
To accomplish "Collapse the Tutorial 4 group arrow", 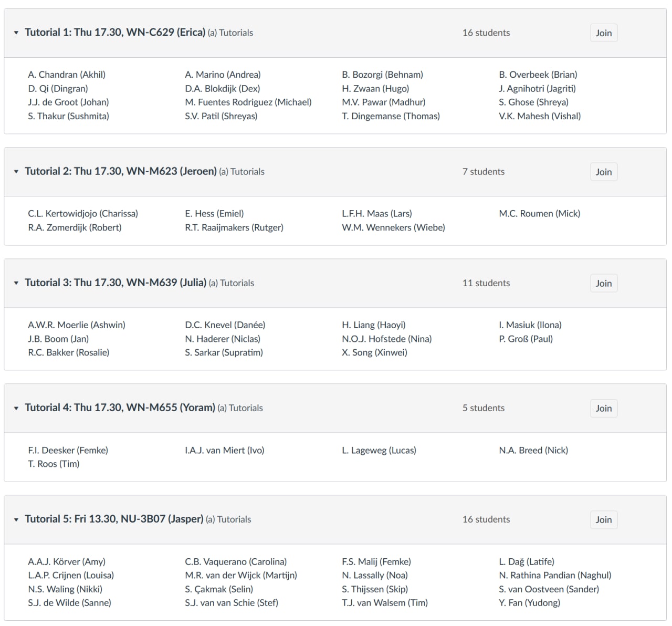I will point(16,408).
